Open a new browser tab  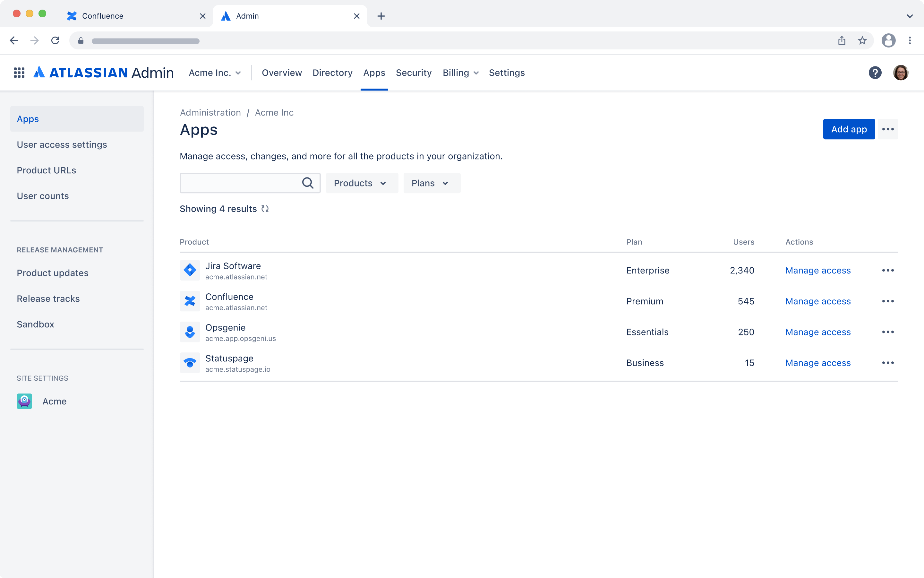click(381, 16)
